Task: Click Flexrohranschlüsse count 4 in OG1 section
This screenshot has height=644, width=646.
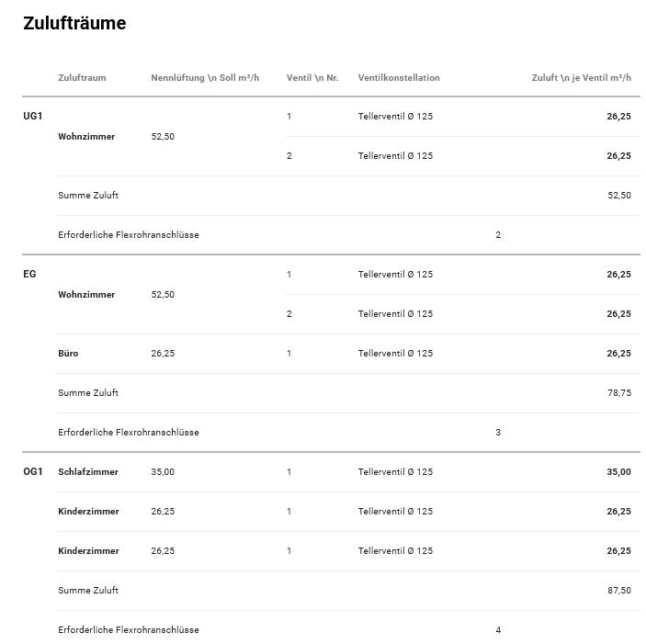Action: click(498, 630)
